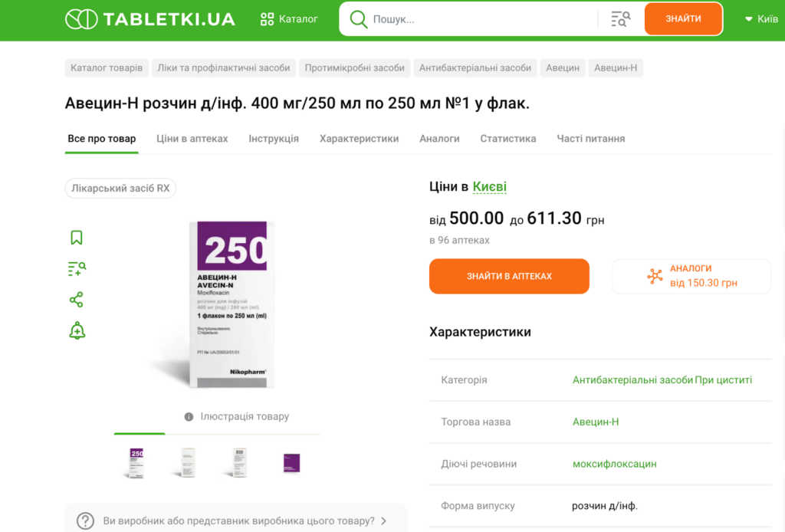Select the fourth purple product thumbnail
The height and width of the screenshot is (532, 785).
(x=291, y=462)
